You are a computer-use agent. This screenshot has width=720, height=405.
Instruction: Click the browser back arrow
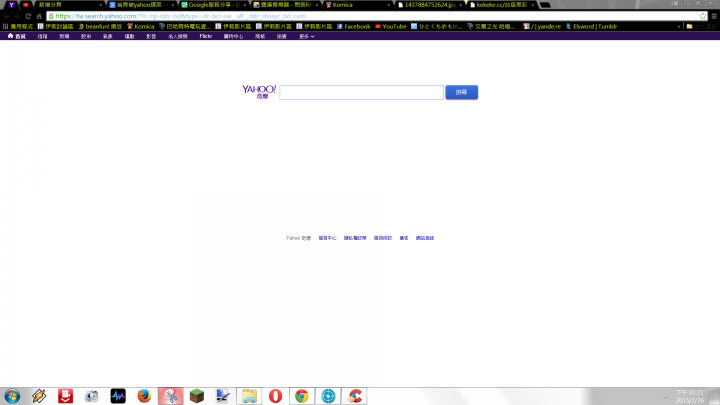[x=6, y=16]
